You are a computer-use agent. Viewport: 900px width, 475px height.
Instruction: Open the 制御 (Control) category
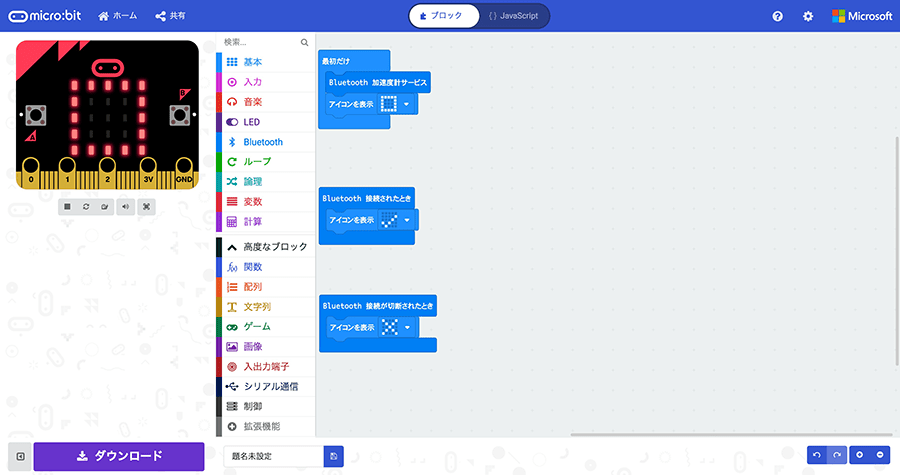coord(266,406)
